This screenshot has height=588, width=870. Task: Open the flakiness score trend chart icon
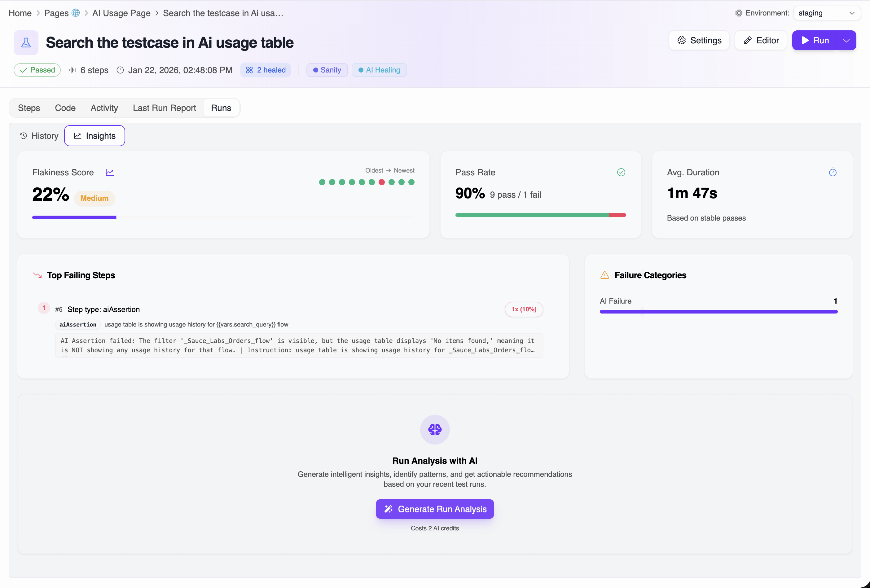click(110, 172)
